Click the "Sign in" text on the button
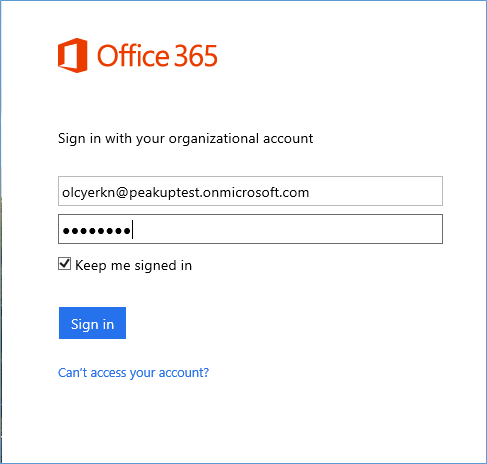 pyautogui.click(x=92, y=324)
